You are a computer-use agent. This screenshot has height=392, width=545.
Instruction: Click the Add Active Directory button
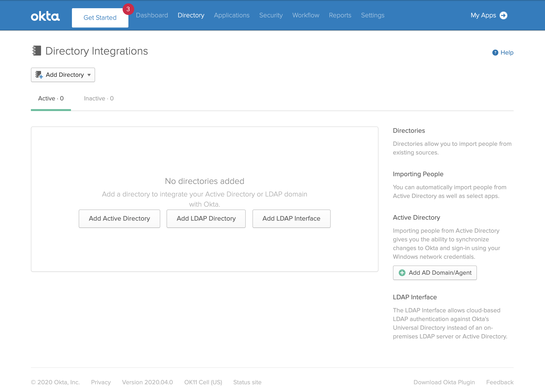[119, 218]
